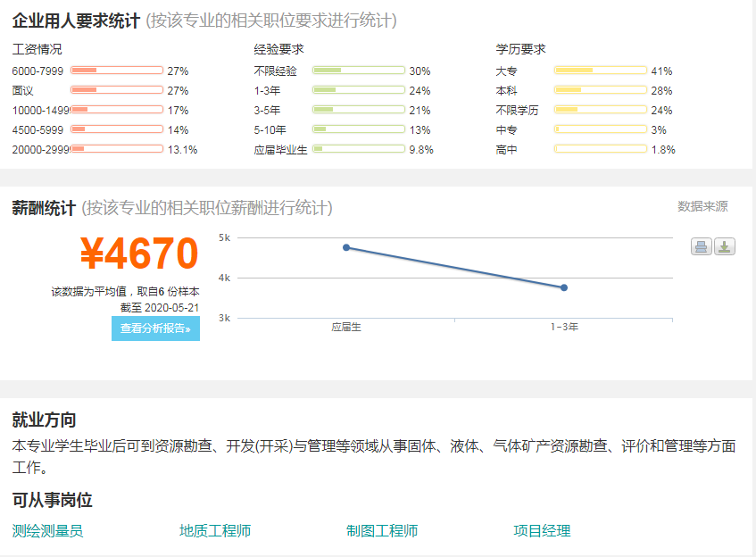
Task: Click the 面议 salary progress bar
Action: [117, 90]
